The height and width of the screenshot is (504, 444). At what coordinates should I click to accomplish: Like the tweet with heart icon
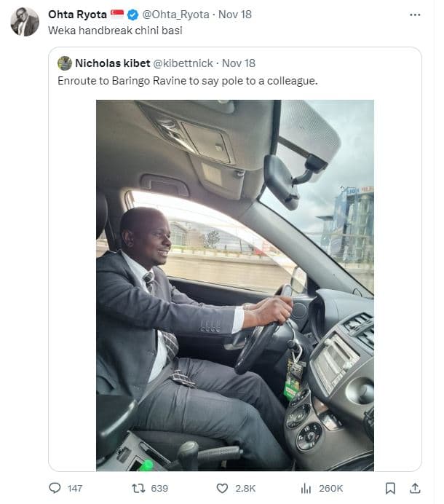pyautogui.click(x=223, y=488)
